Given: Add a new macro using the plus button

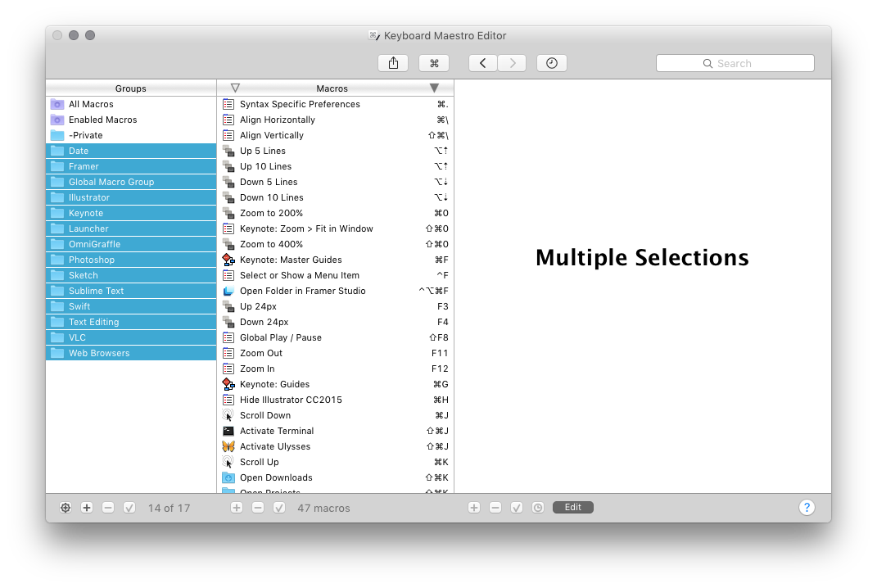Looking at the screenshot, I should click(x=237, y=508).
